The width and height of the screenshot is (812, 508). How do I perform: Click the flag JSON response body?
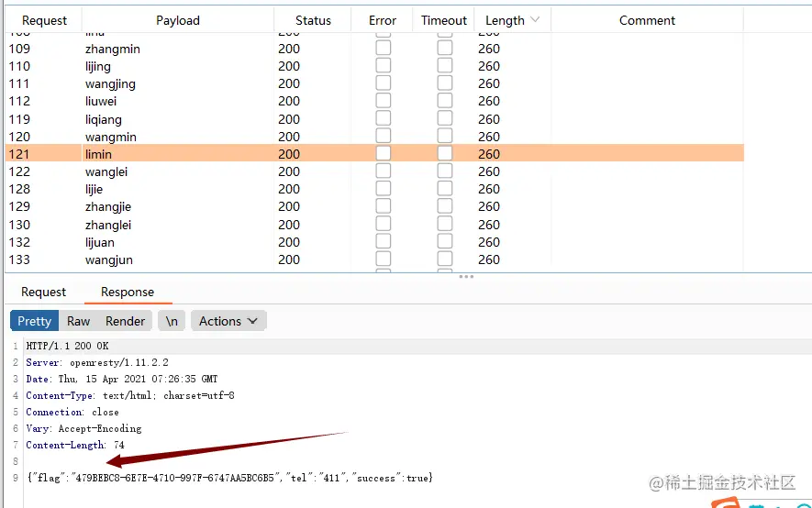pyautogui.click(x=230, y=478)
